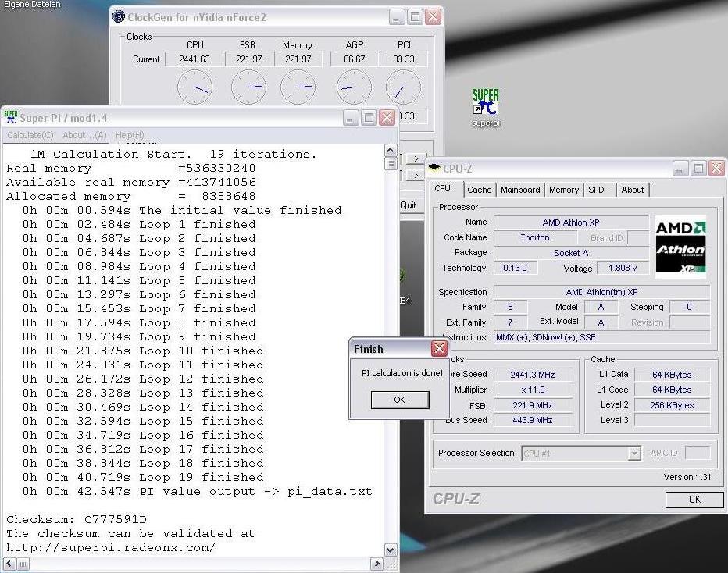
Task: Click the FSB clock dial gauge
Action: click(x=249, y=87)
